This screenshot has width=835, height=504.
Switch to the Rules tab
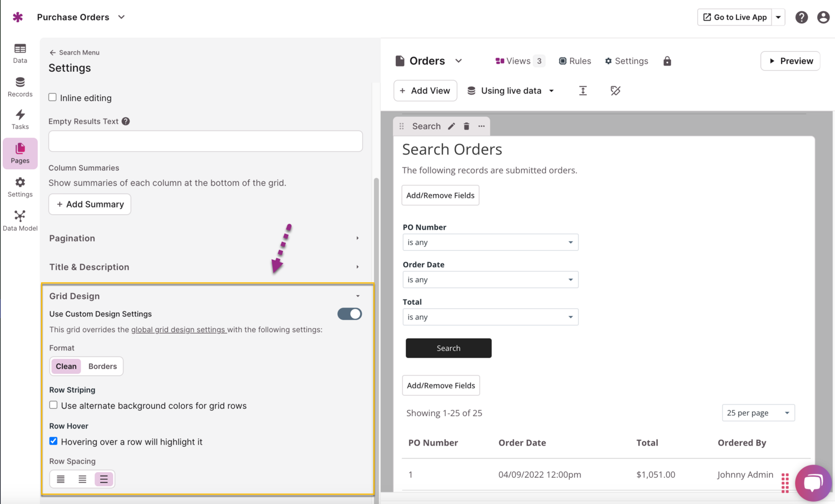(x=575, y=61)
